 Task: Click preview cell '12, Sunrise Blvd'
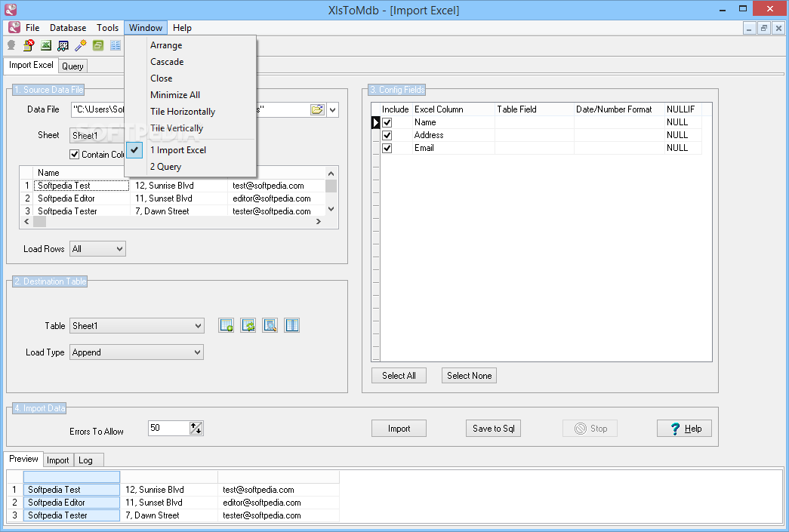tap(168, 490)
